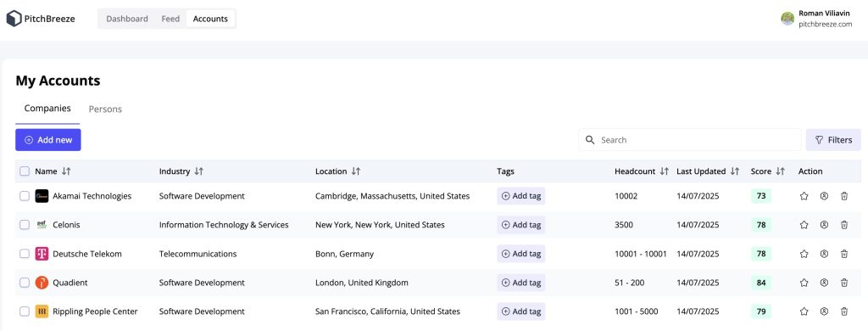The width and height of the screenshot is (868, 331).
Task: Star the Akamai Technologies account
Action: coord(804,196)
